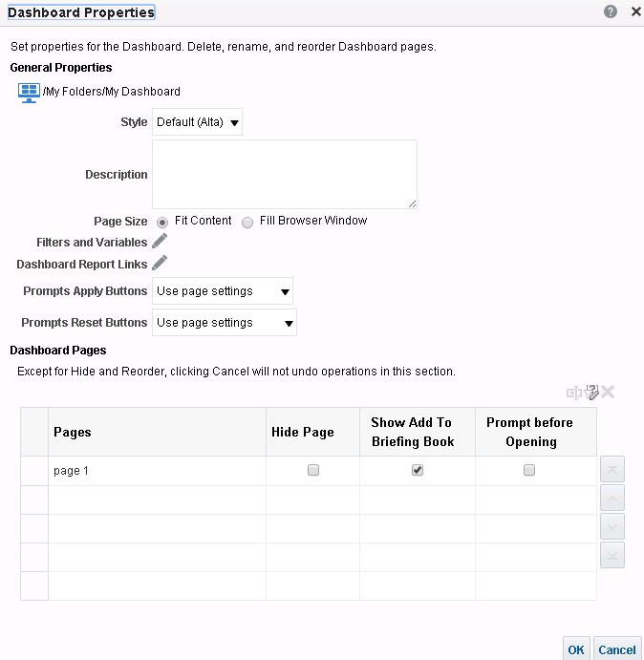Click the Delete page X icon above table
This screenshot has height=660, width=644.
tap(608, 392)
